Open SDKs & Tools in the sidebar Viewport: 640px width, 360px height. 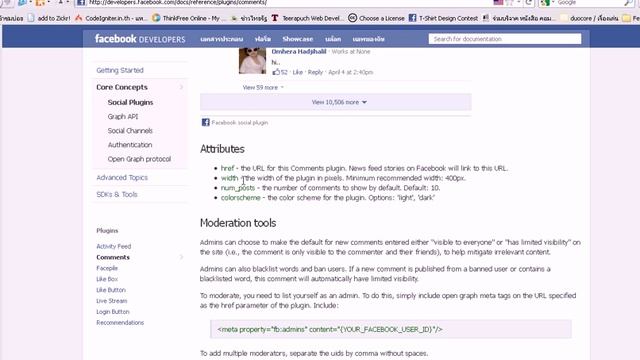point(117,194)
